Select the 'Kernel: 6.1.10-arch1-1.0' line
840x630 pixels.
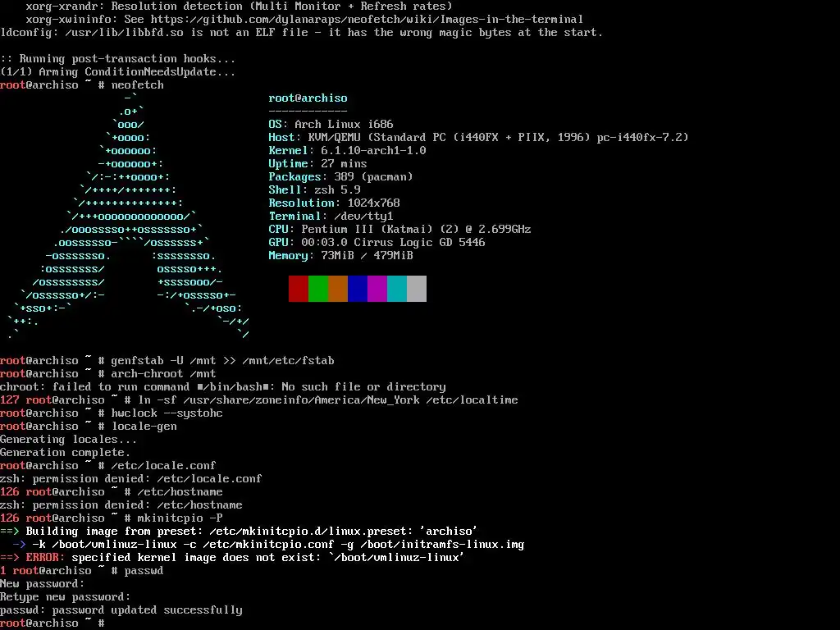click(347, 151)
